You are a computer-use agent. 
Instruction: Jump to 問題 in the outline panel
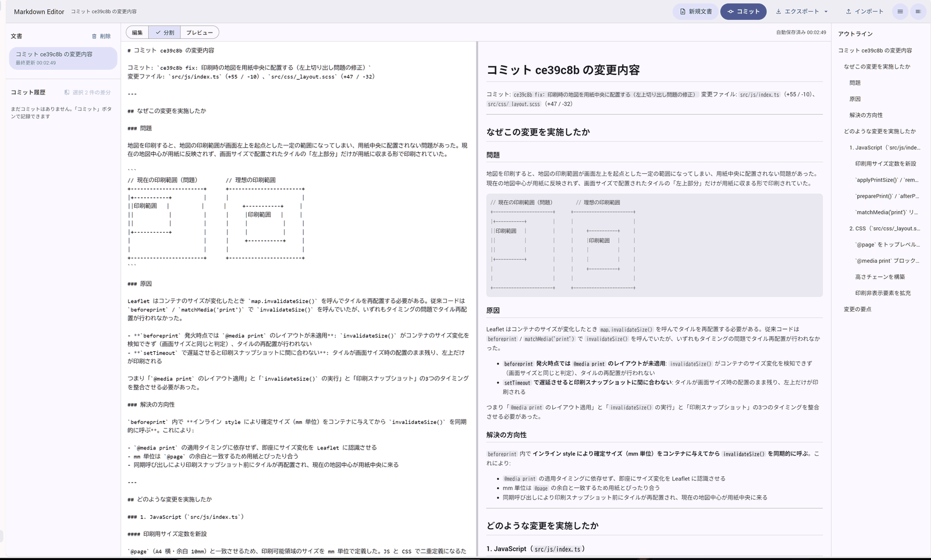pos(855,83)
